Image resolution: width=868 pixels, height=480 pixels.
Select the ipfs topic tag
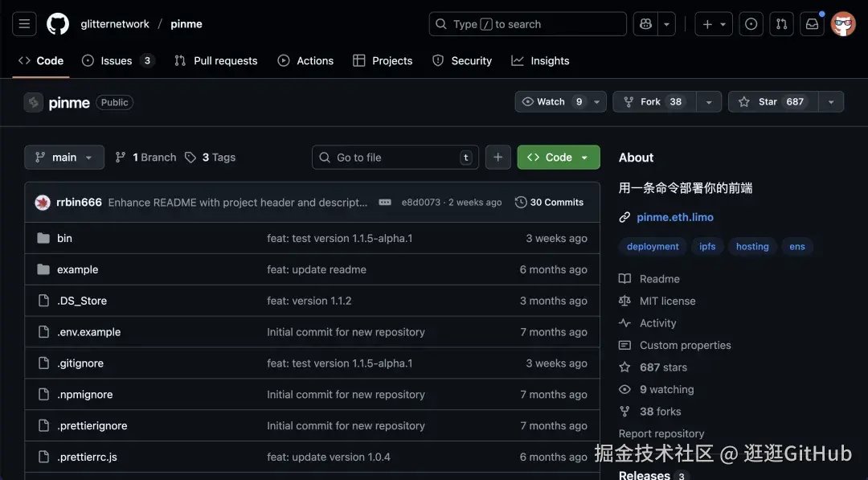point(707,246)
